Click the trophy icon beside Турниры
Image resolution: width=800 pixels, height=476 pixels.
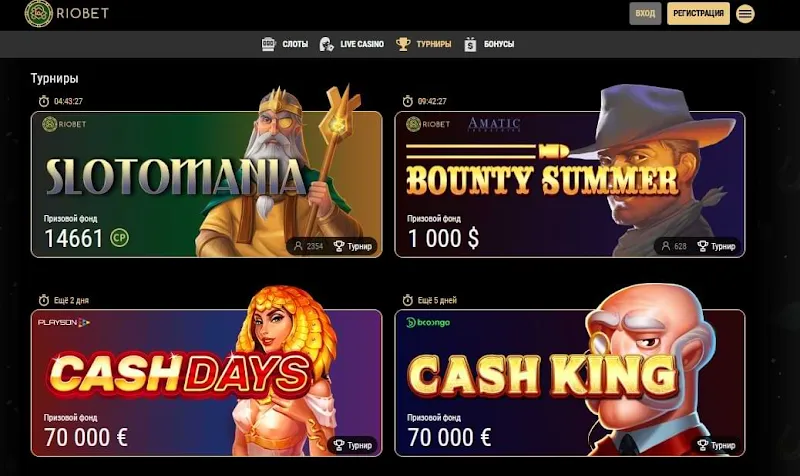[x=403, y=44]
